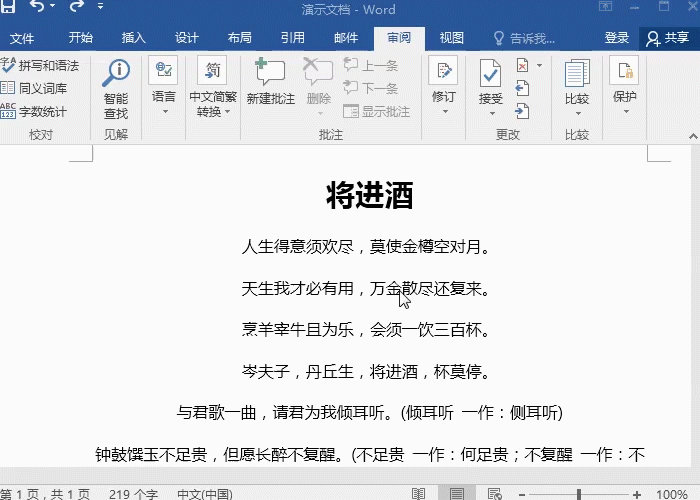This screenshot has width=700, height=500.
Task: Click the next change icon
Action: pyautogui.click(x=522, y=111)
